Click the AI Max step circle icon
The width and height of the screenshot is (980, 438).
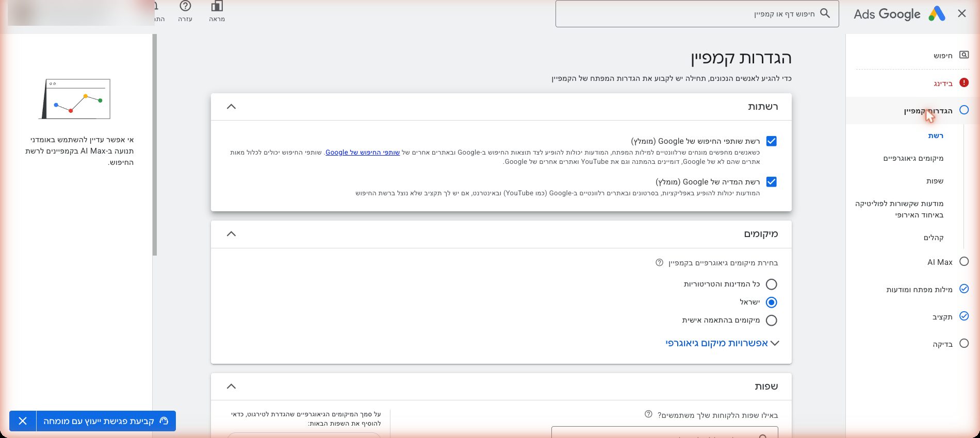pyautogui.click(x=964, y=261)
